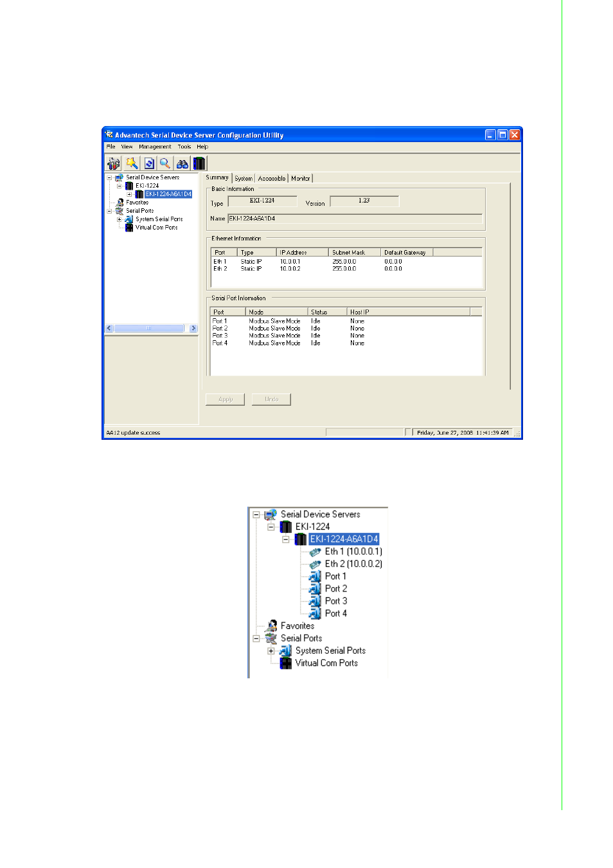This screenshot has height=868, width=613.
Task: Select the Summary tab
Action: (x=217, y=177)
